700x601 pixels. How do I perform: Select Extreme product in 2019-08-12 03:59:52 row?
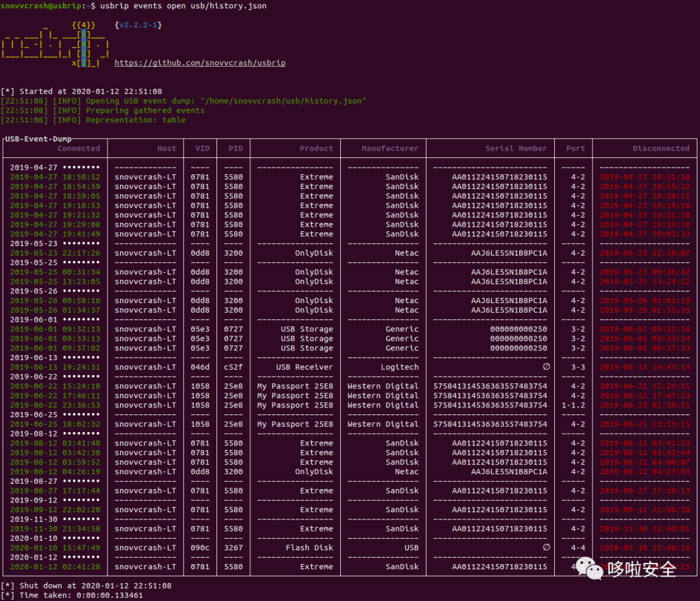coord(316,462)
